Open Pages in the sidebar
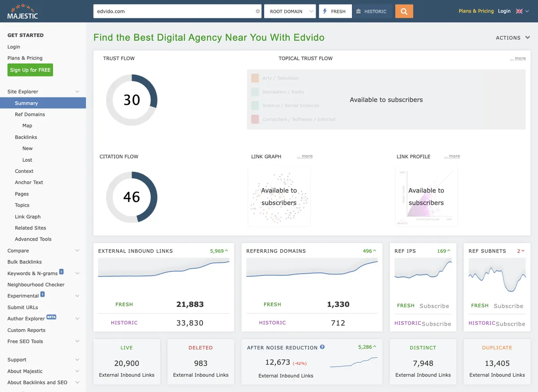Viewport: 538px width, 392px height. tap(22, 194)
